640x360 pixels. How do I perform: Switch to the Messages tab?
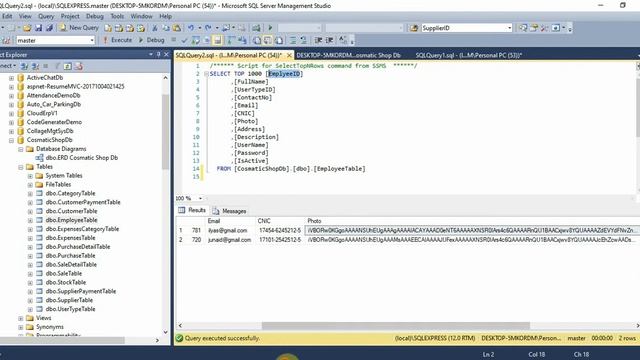(229, 211)
